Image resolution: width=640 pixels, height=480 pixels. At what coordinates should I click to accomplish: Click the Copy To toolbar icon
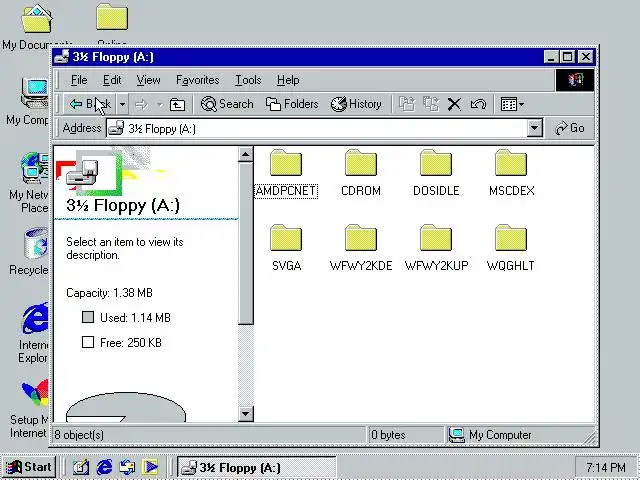point(431,104)
